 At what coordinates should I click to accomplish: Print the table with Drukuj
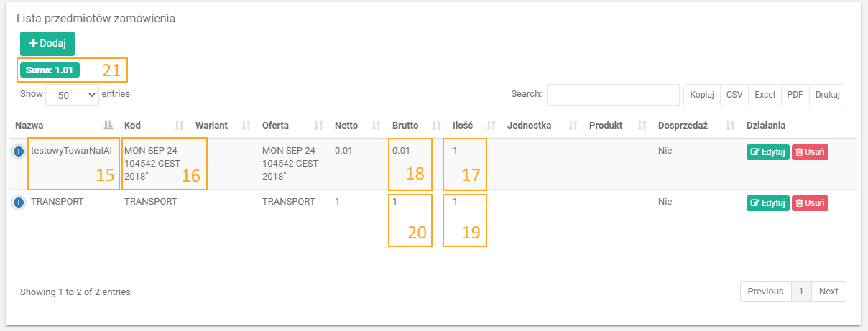(x=827, y=95)
